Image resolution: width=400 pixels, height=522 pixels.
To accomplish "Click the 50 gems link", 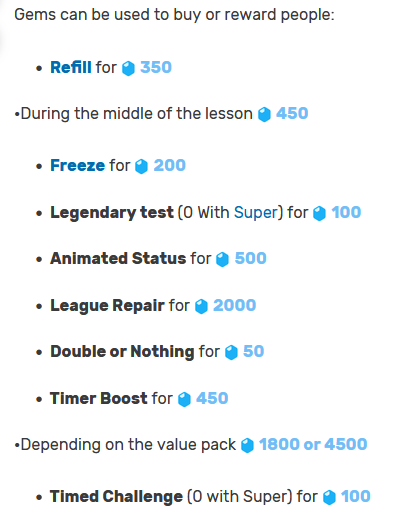I will tap(254, 351).
